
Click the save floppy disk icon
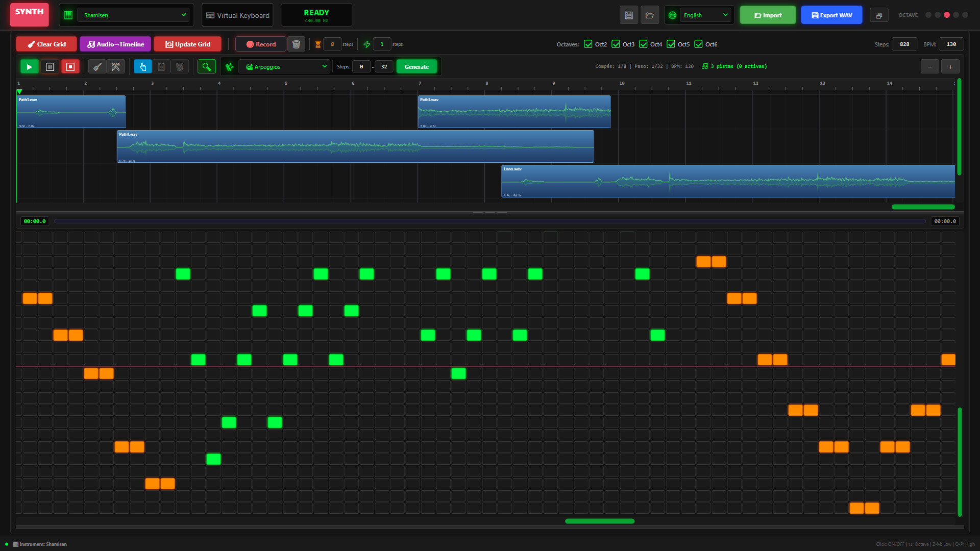(629, 15)
